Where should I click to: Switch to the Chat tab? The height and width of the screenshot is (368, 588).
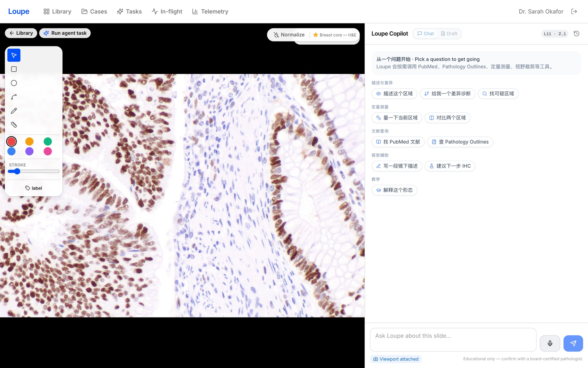[426, 33]
